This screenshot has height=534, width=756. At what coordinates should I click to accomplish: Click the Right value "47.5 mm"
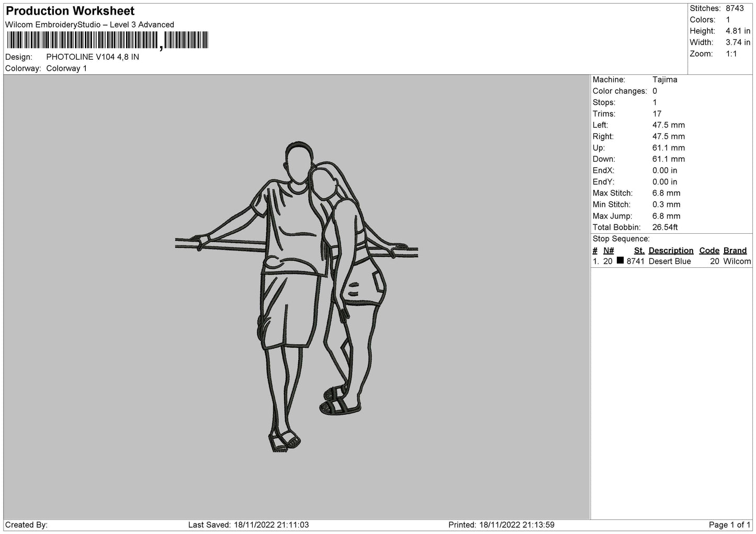[x=669, y=137]
